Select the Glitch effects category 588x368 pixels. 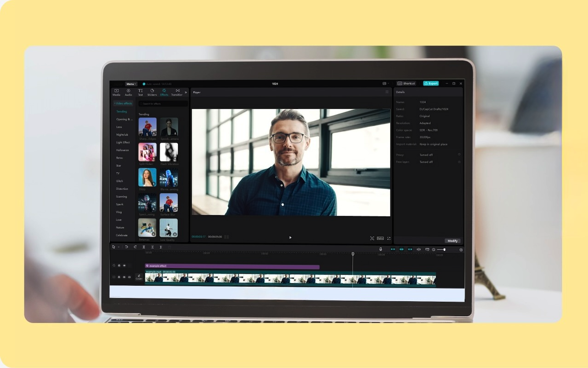coord(119,181)
